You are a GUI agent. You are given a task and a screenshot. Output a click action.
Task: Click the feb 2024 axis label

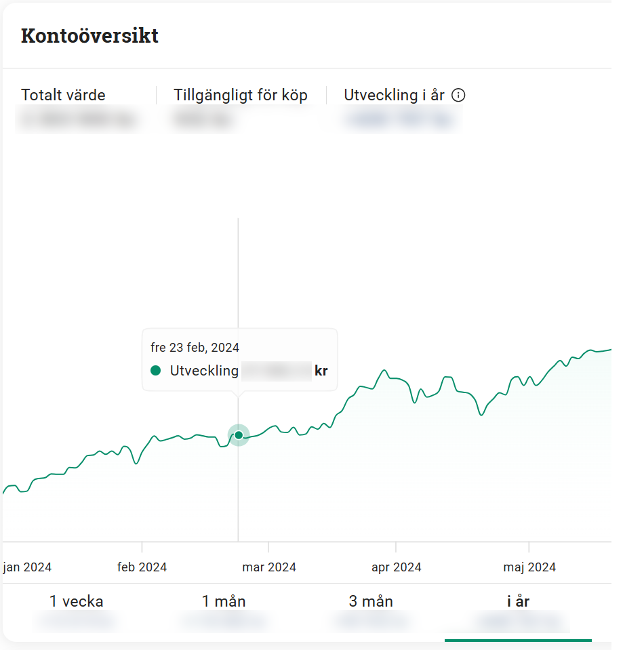pos(142,567)
